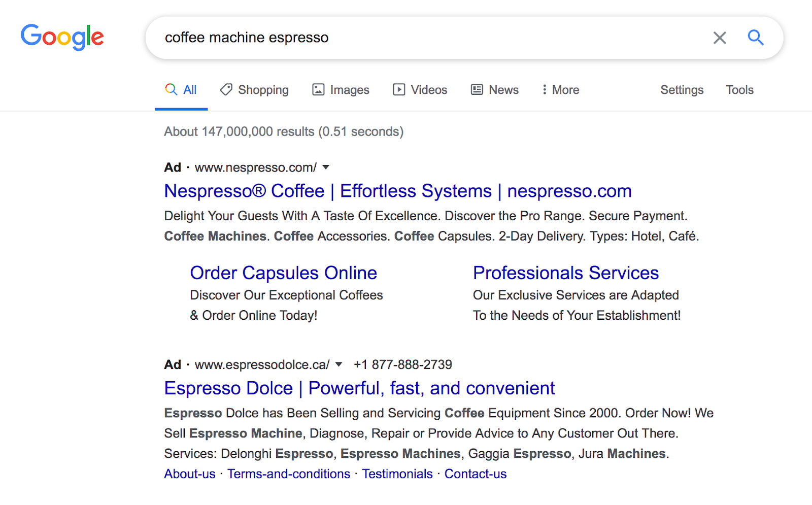
Task: Open the Contact-us link
Action: click(x=476, y=474)
